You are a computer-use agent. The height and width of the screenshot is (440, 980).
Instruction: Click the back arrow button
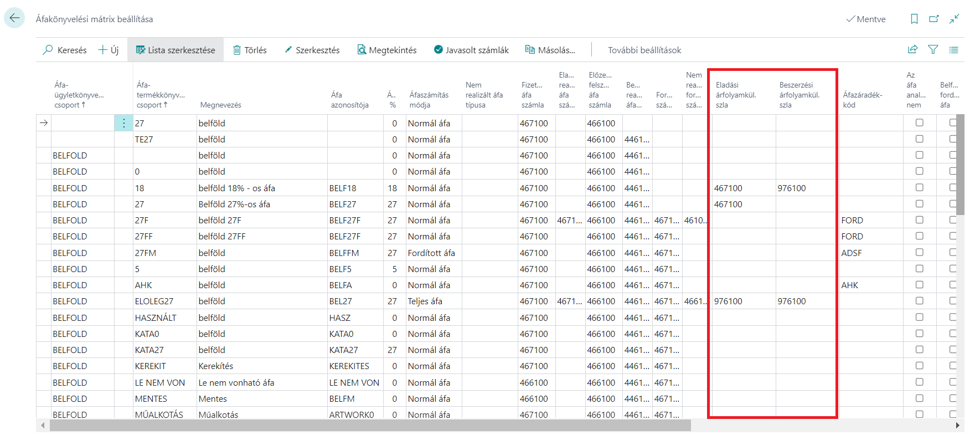tap(14, 18)
